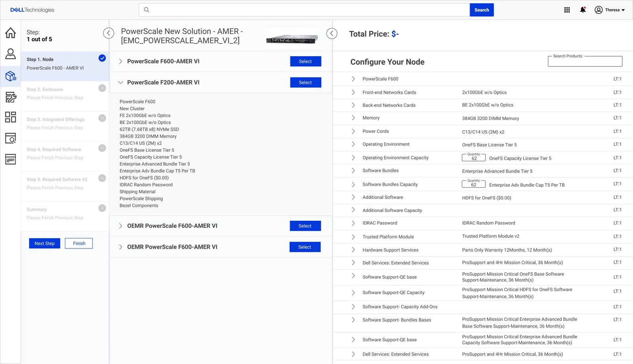633x364 pixels.
Task: Expand the Software Bundles row chevron
Action: click(353, 171)
